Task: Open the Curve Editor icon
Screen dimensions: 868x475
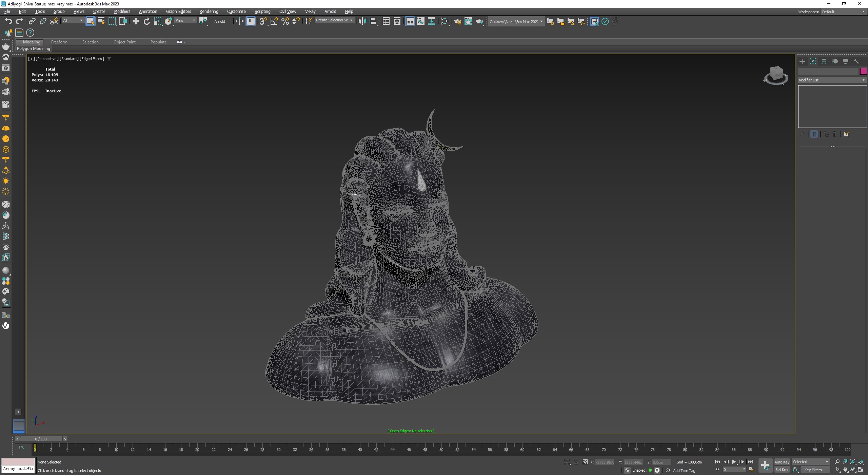Action: tap(421, 21)
